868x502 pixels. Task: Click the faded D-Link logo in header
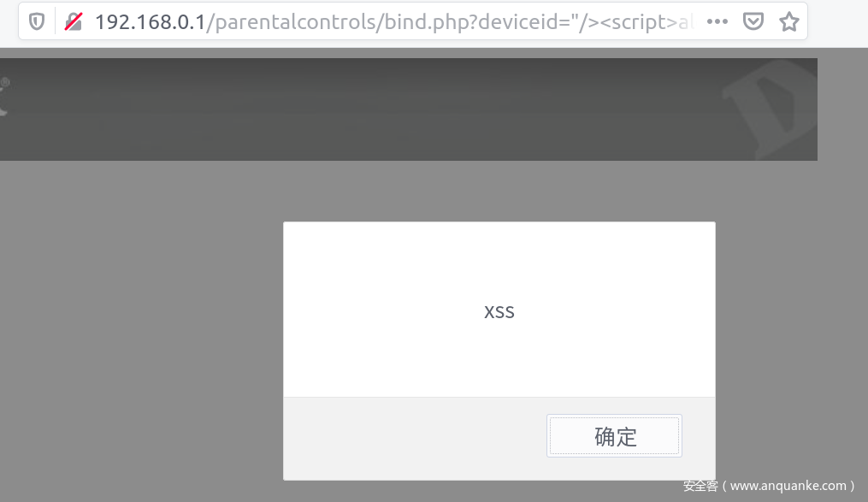(x=768, y=109)
